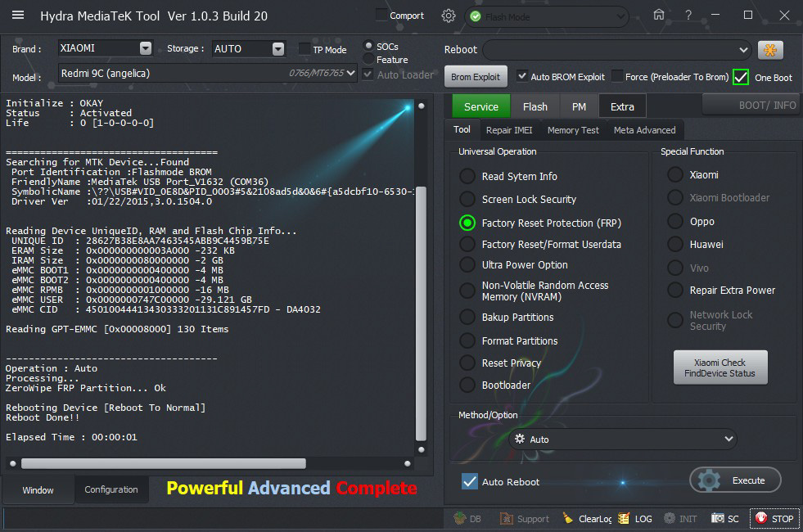Viewport: 803px width, 532px height.
Task: Open the help question mark icon
Action: [688, 16]
